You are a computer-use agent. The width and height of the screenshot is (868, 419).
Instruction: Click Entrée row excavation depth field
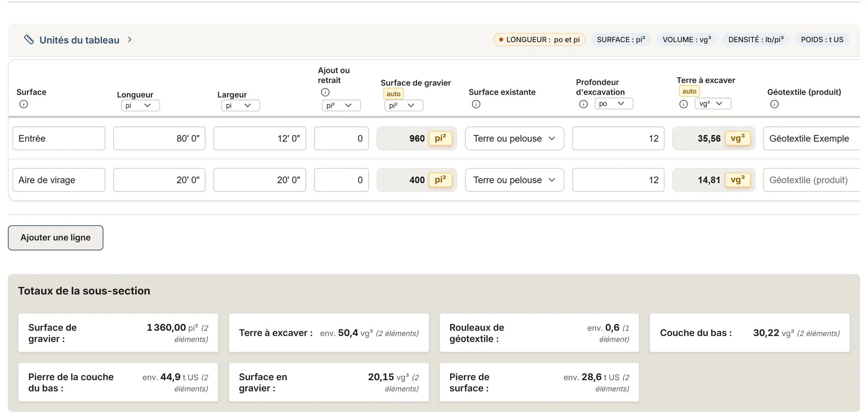pyautogui.click(x=618, y=139)
